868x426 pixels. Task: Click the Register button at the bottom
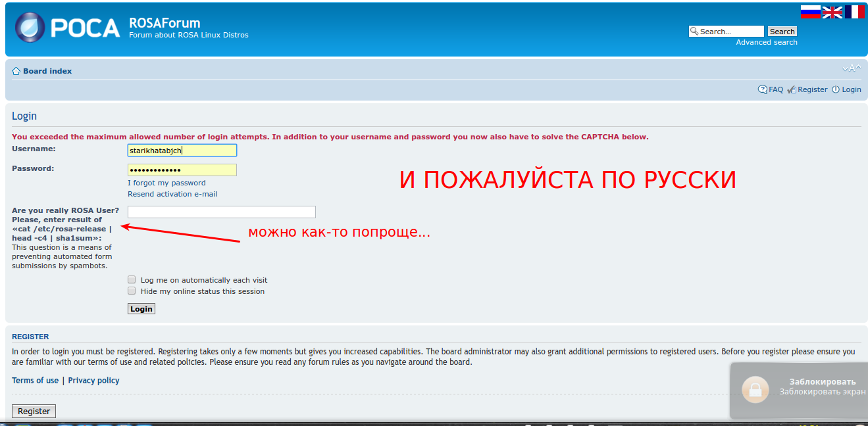[x=34, y=411]
